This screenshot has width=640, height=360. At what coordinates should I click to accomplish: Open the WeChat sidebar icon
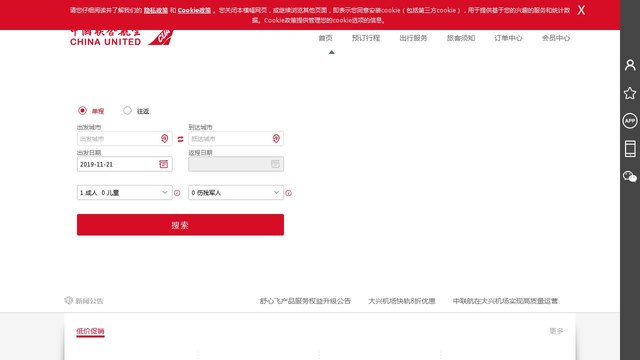pyautogui.click(x=630, y=176)
